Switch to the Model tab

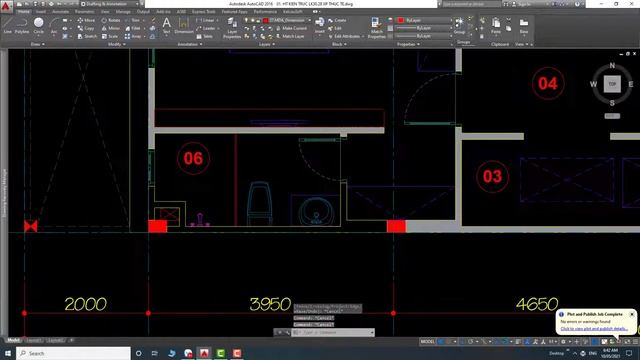point(13,340)
